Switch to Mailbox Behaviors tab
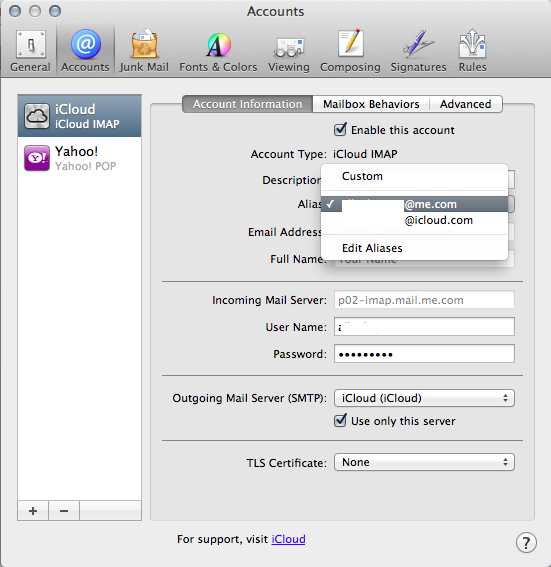 371,104
